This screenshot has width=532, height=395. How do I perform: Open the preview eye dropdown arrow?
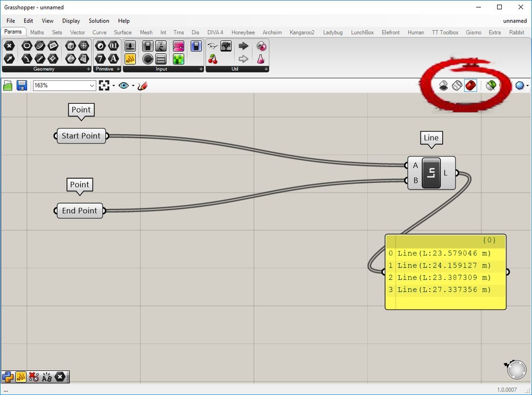pos(133,86)
